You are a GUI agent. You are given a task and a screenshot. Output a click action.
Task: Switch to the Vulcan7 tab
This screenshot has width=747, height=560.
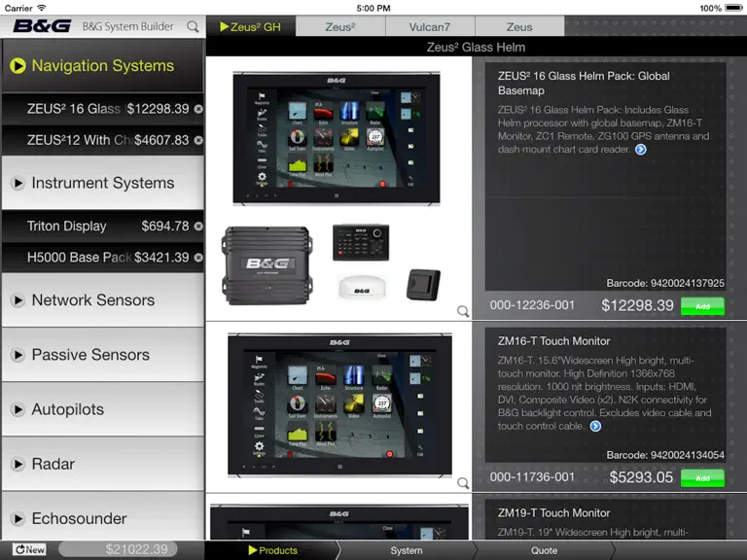[430, 26]
